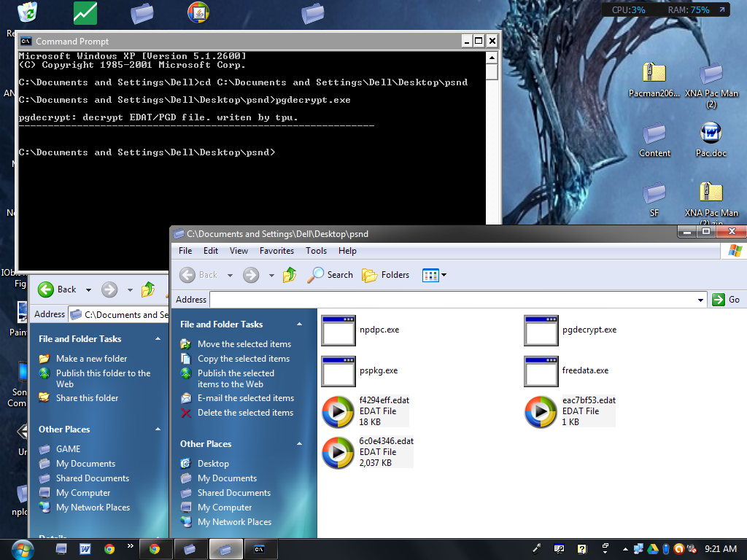Open the Views dropdown button
Image resolution: width=747 pixels, height=560 pixels.
click(x=435, y=275)
